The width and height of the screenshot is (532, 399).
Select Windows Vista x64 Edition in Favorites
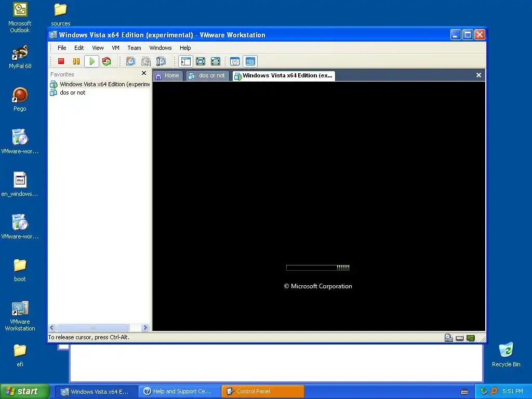click(100, 84)
